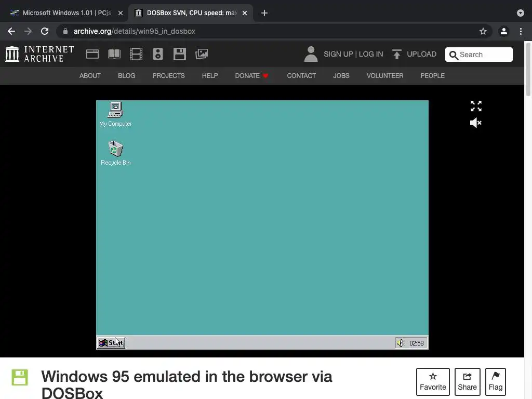Image resolution: width=532 pixels, height=399 pixels.
Task: Open the Recycle Bin icon
Action: click(x=115, y=153)
